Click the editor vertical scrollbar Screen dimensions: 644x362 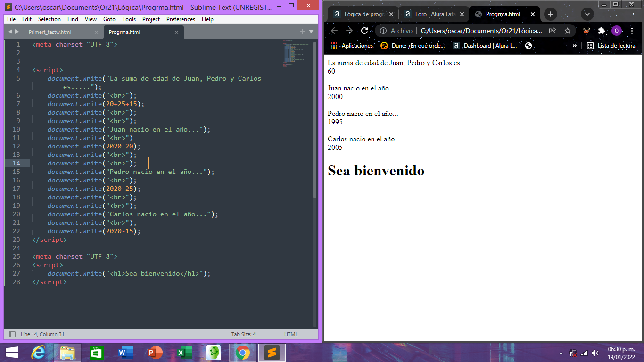click(315, 120)
